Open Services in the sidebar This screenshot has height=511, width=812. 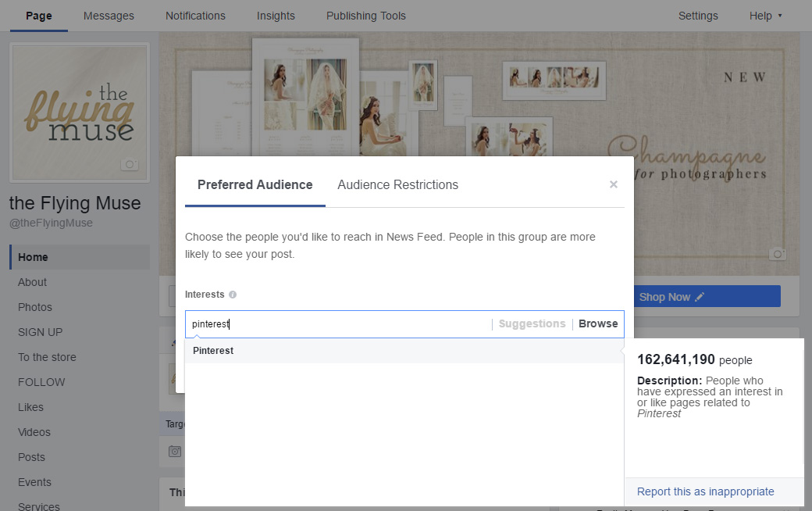point(39,506)
